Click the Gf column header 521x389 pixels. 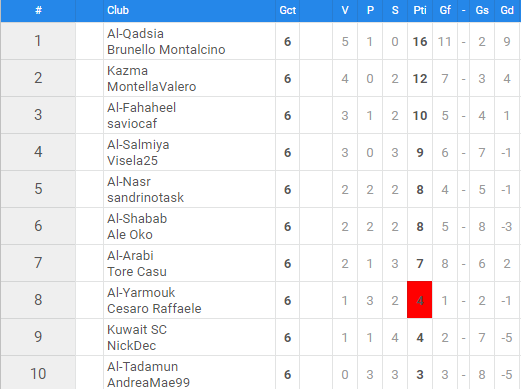tap(445, 10)
